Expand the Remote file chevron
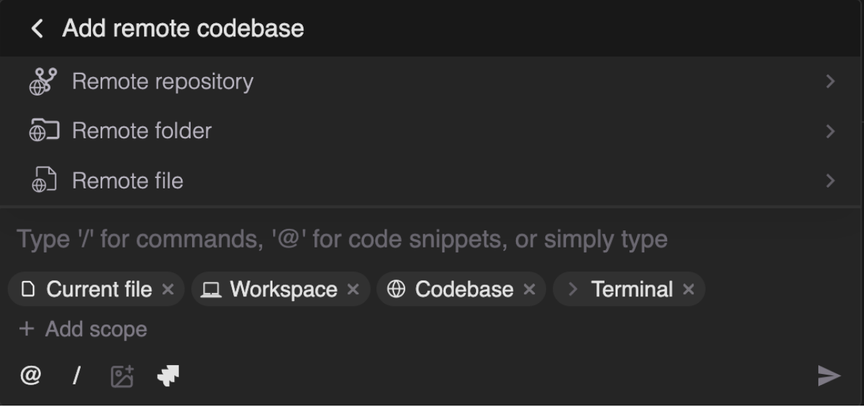864x407 pixels. pos(830,181)
